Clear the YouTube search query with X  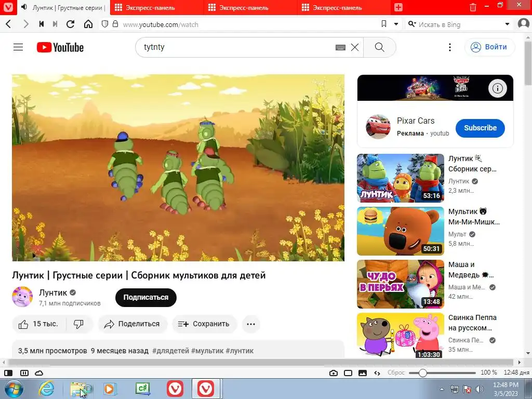355,47
